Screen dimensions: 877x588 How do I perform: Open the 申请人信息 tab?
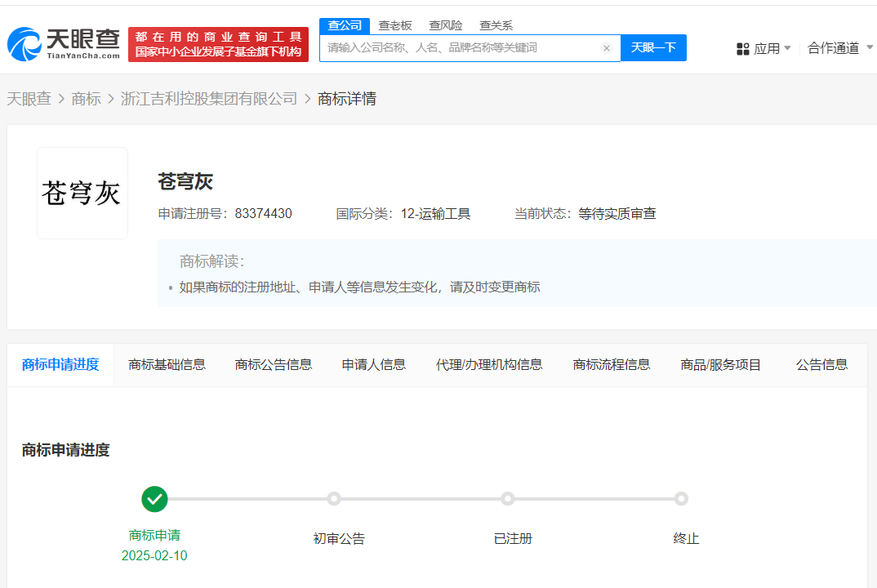coord(374,365)
